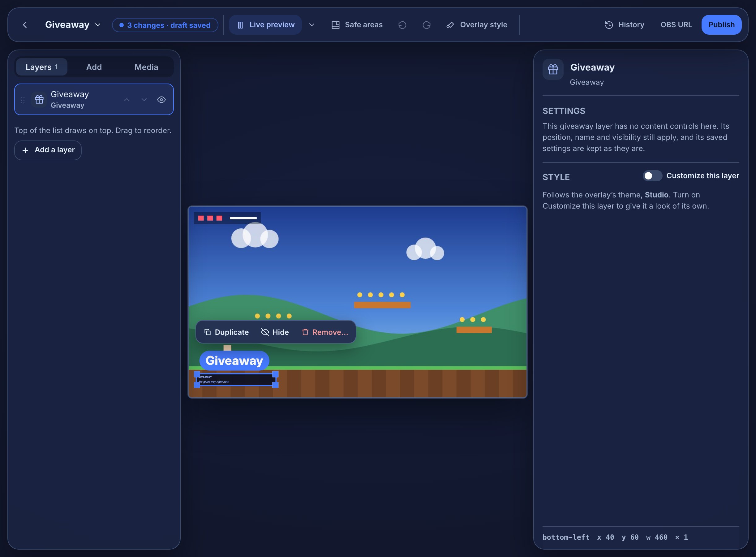
Task: Toggle Safe areas guide
Action: point(357,25)
